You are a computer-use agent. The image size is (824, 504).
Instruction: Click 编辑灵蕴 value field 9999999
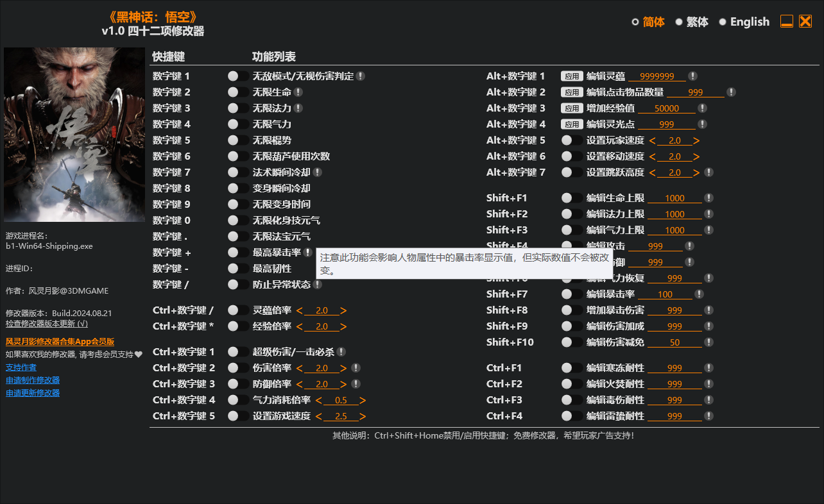coord(657,76)
